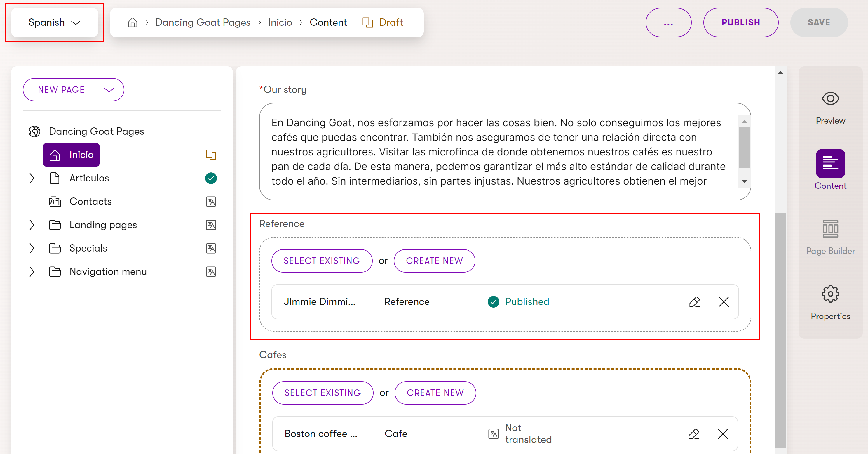The image size is (868, 454).
Task: Select Contacts in the page tree
Action: click(x=90, y=201)
